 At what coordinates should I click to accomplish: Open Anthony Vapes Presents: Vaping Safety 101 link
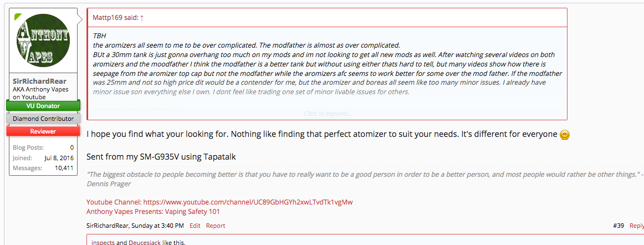pos(154,211)
